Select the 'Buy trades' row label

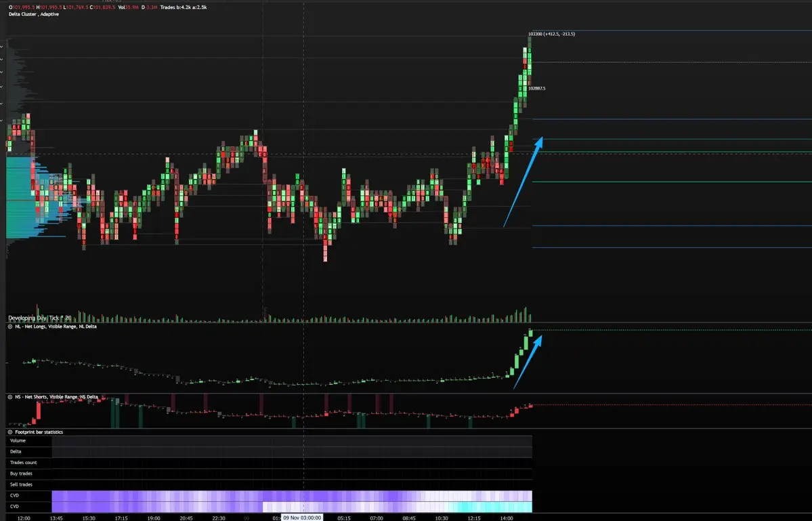(x=21, y=474)
